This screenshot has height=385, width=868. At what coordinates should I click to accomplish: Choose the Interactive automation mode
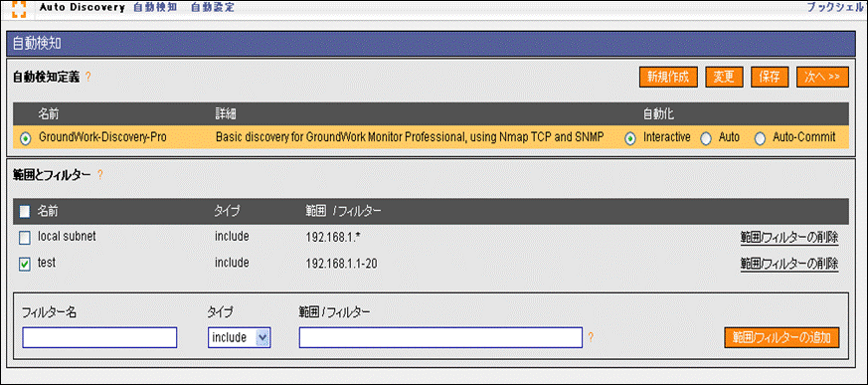coord(630,138)
